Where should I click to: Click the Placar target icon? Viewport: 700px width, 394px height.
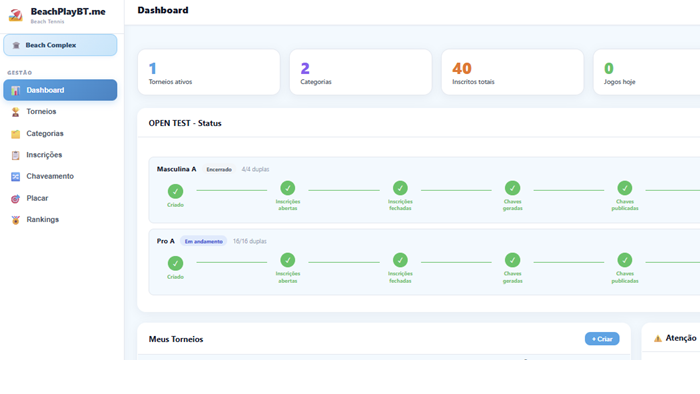(x=16, y=199)
